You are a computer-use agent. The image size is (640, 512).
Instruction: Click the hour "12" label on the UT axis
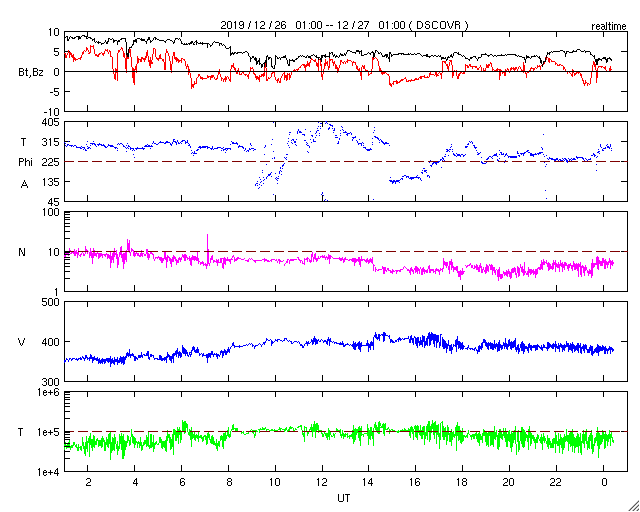tap(322, 482)
